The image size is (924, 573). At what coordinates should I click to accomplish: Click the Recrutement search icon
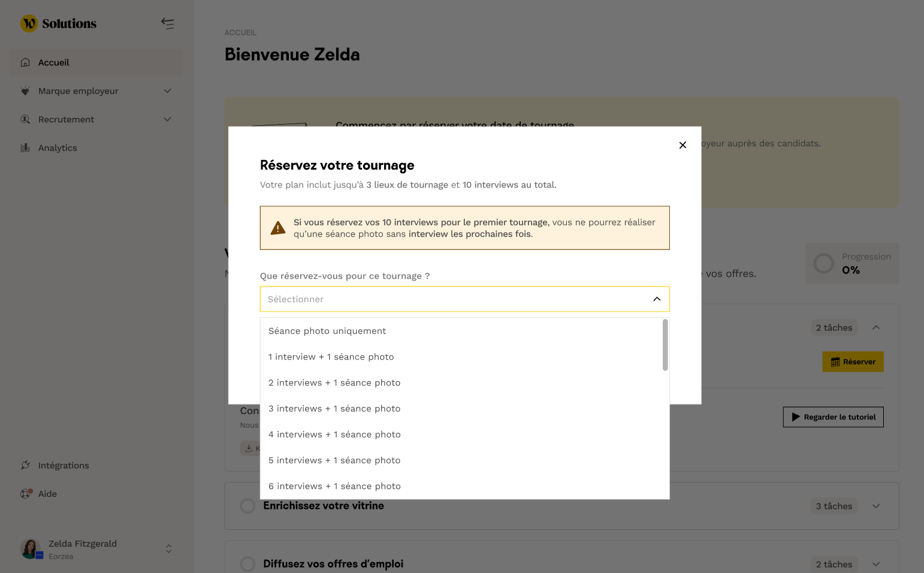(25, 119)
